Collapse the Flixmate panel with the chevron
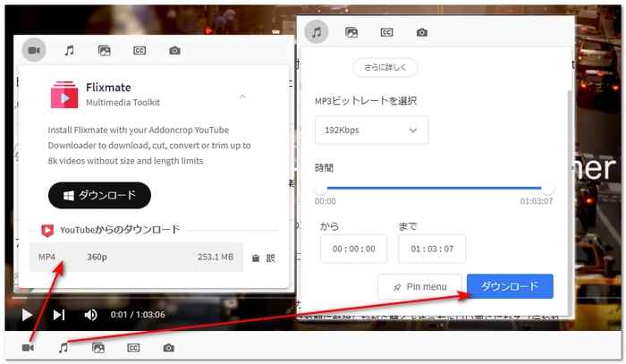The height and width of the screenshot is (364, 626). [x=241, y=96]
